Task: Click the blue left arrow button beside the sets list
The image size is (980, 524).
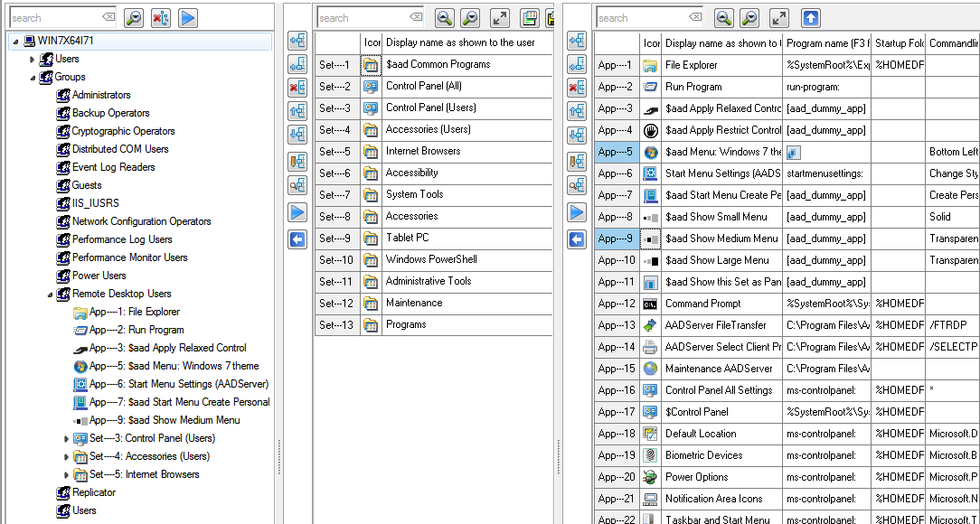Action: [297, 239]
